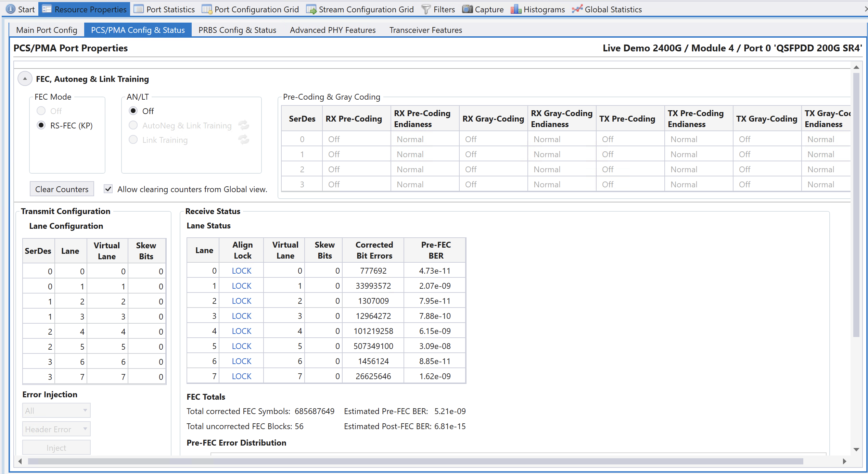Screen dimensions: 868x474
Task: Click the horizontal scrollbar thumb
Action: (x=416, y=461)
